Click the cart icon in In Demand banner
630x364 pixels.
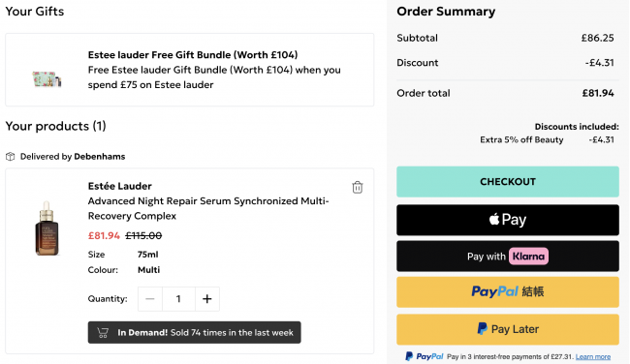tap(103, 332)
